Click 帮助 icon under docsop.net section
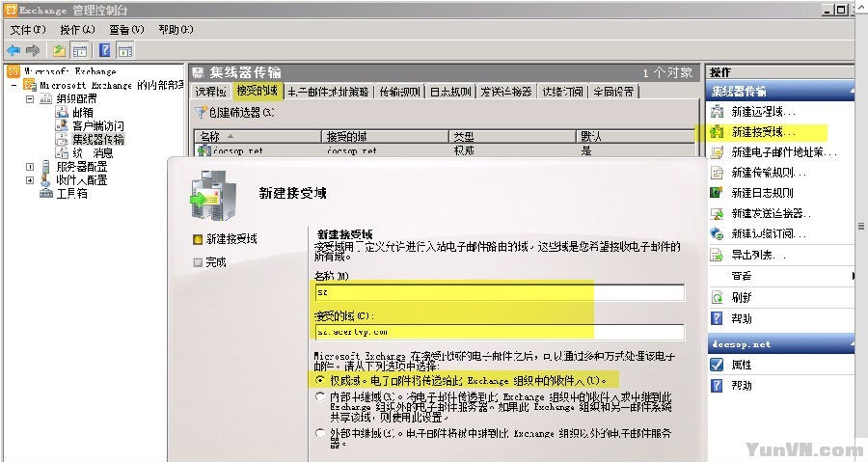This screenshot has height=462, width=868. [x=717, y=385]
